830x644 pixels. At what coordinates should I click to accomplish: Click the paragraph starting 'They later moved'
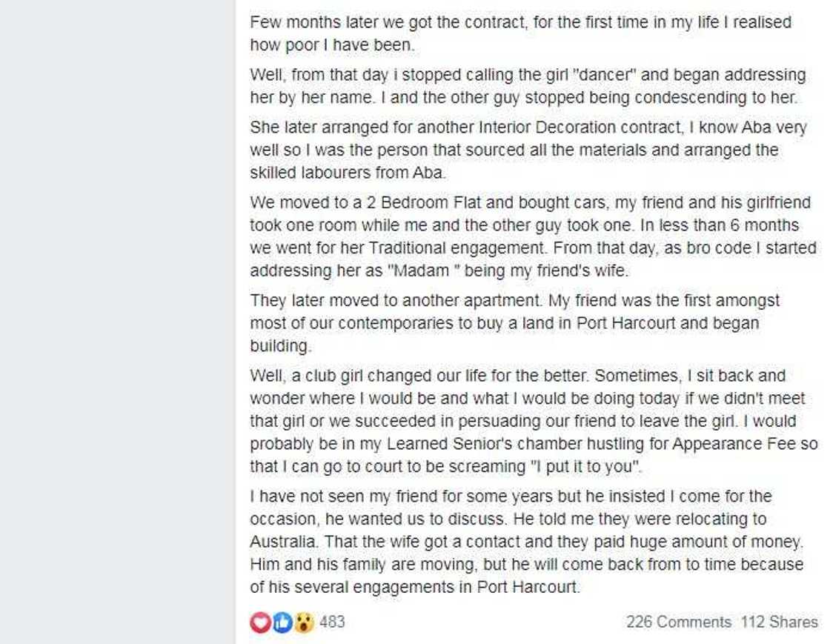coord(519,323)
